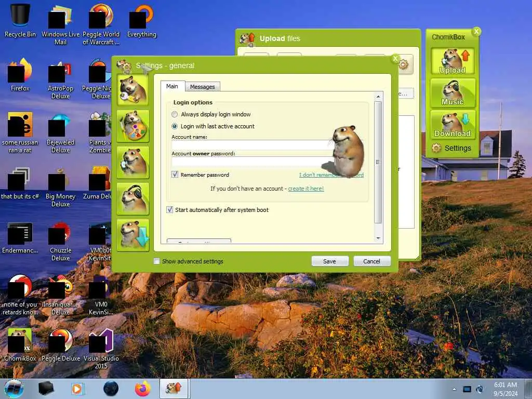Image resolution: width=532 pixels, height=399 pixels.
Task: Select the 'that but its c#' desktop icon
Action: (x=20, y=183)
